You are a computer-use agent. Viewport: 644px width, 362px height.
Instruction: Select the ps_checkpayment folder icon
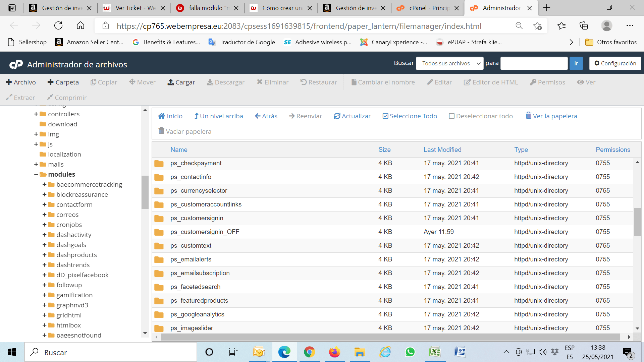(159, 163)
